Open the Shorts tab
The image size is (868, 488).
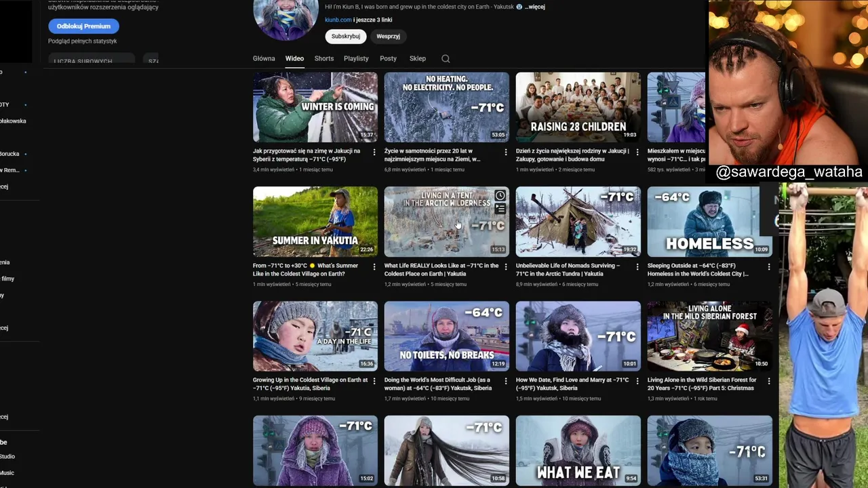point(324,58)
